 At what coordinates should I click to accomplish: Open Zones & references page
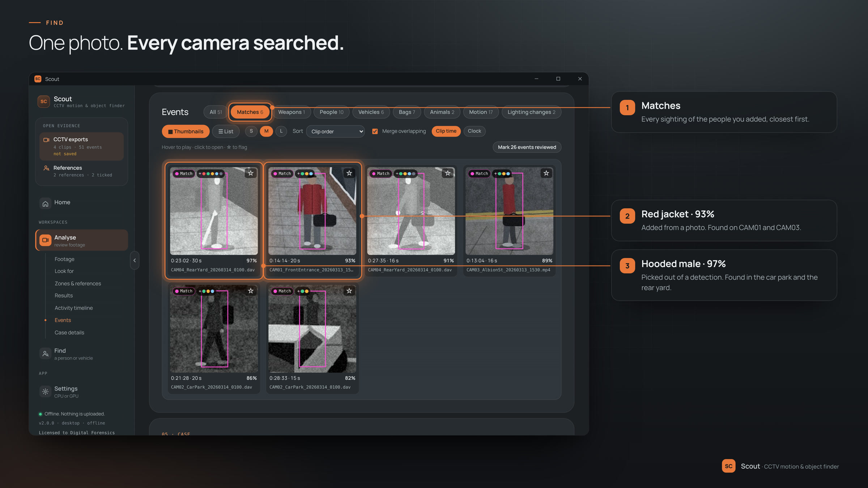[78, 283]
